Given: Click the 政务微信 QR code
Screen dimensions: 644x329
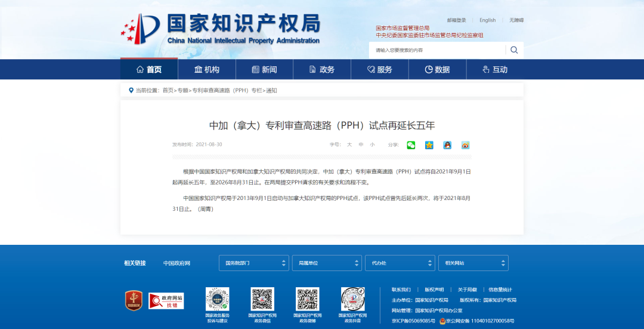Looking at the screenshot, I should click(262, 299).
